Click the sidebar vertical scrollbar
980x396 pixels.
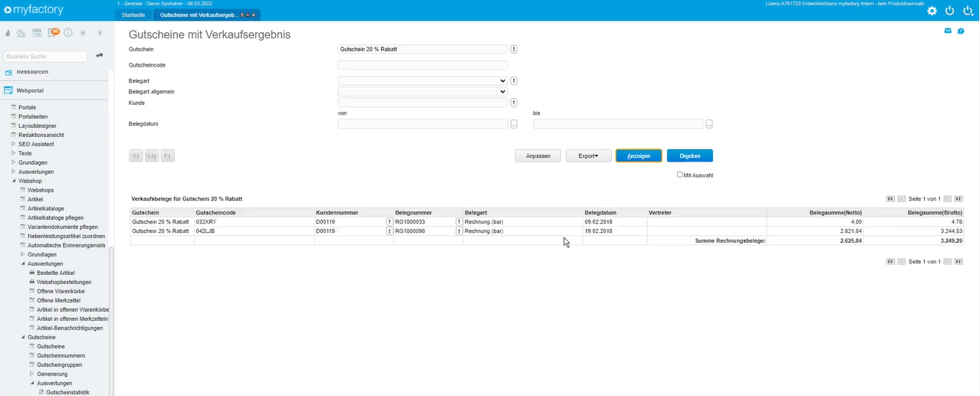coord(110,322)
